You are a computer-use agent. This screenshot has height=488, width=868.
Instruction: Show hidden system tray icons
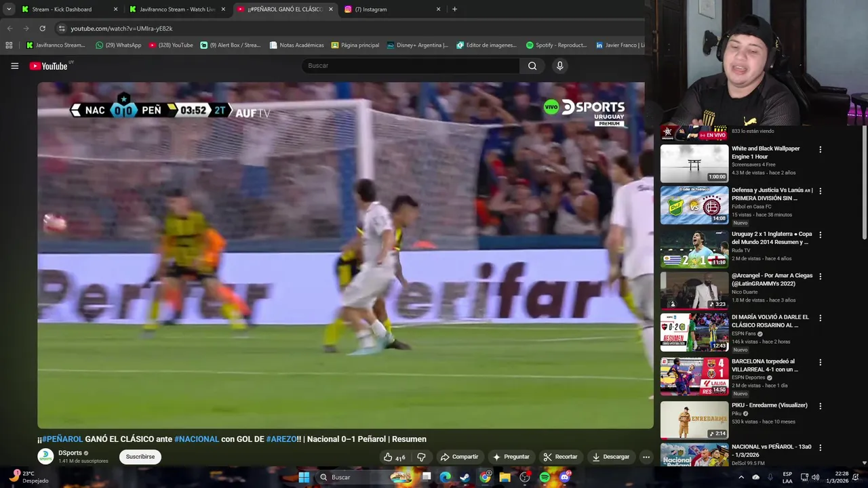pyautogui.click(x=741, y=477)
